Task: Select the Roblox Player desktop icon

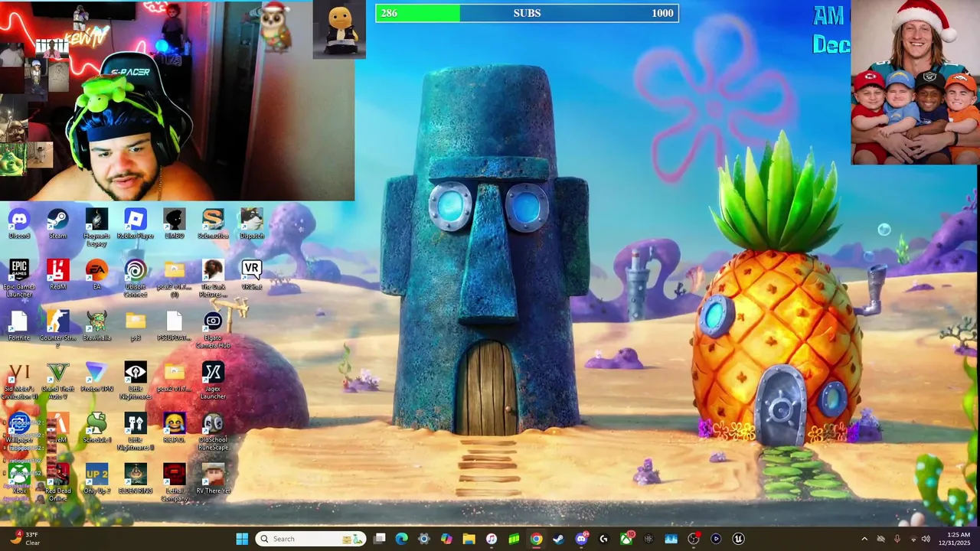Action: [136, 223]
